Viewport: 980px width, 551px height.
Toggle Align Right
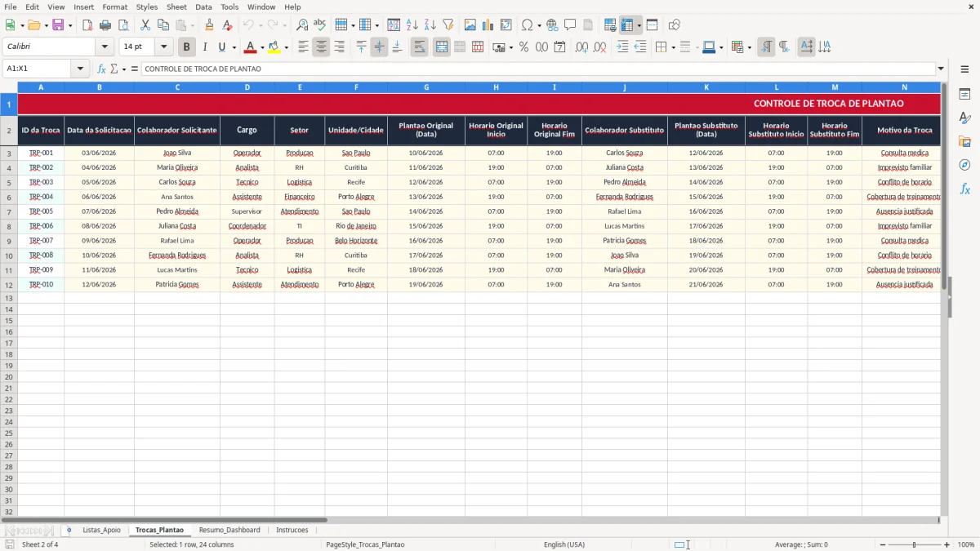point(339,47)
